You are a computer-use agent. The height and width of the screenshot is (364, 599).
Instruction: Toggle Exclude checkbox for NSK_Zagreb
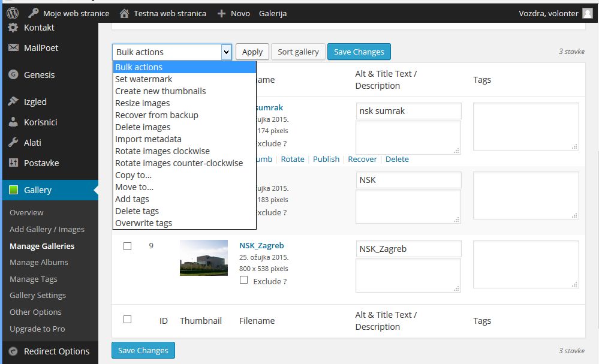pyautogui.click(x=243, y=280)
